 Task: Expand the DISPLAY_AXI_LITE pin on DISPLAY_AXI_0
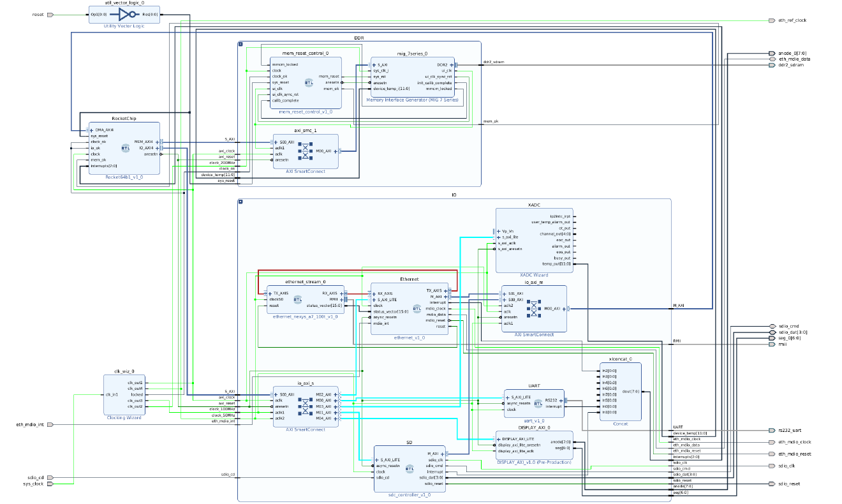click(498, 439)
